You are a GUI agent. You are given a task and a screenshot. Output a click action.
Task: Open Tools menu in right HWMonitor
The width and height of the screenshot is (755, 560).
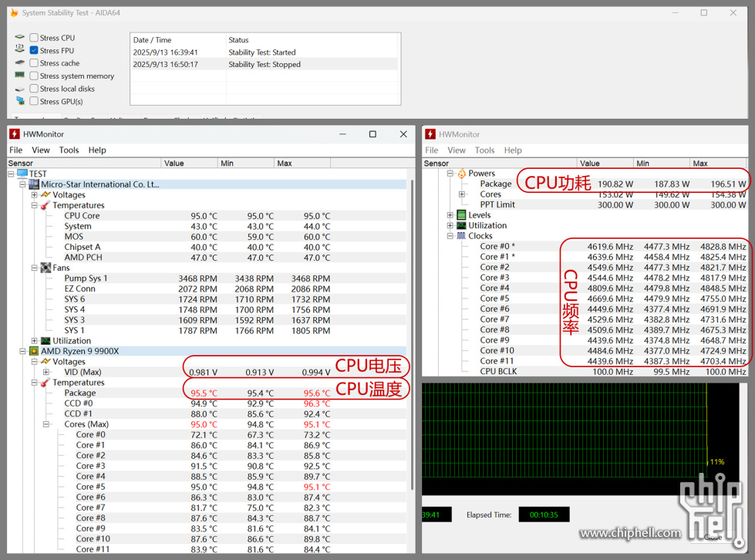click(484, 150)
